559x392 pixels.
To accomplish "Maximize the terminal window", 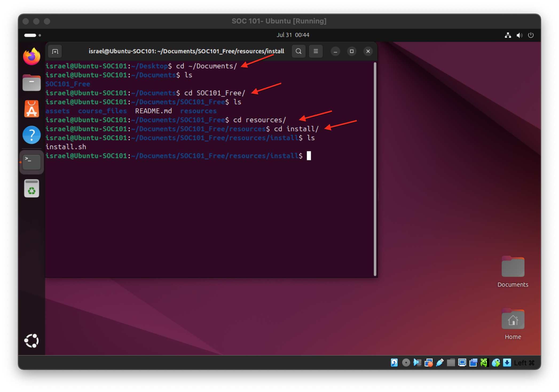I will [352, 51].
